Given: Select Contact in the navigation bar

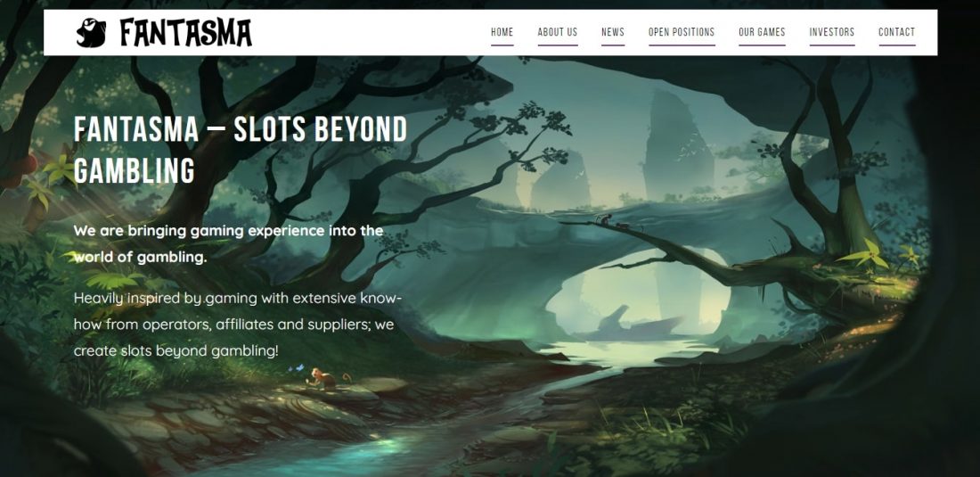Looking at the screenshot, I should coord(897,32).
